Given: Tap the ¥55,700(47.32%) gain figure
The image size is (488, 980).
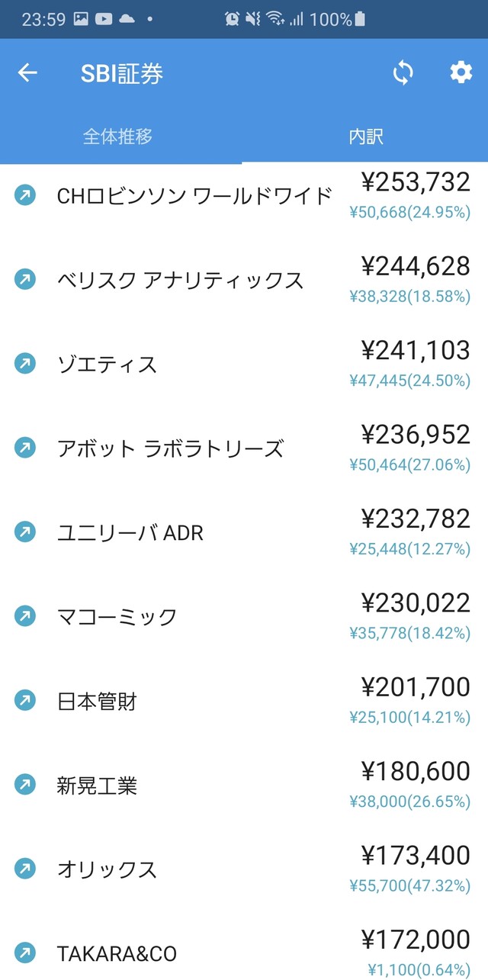Looking at the screenshot, I should pos(409,885).
